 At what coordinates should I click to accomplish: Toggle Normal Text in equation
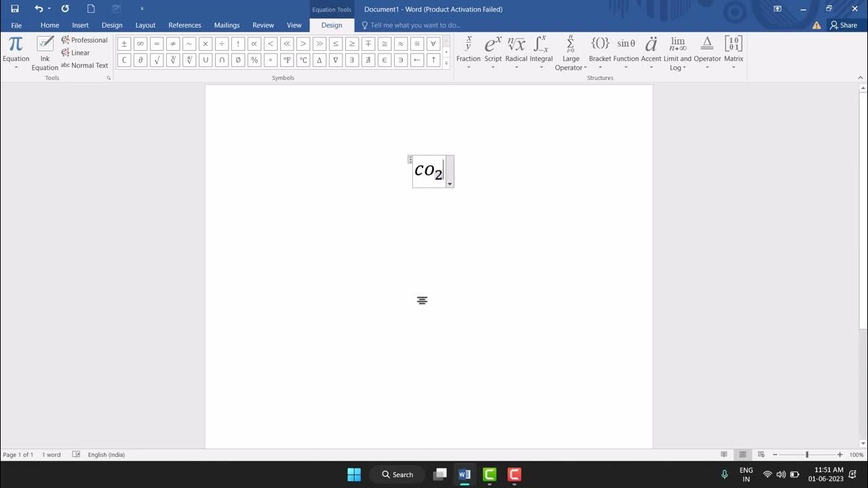coord(85,65)
